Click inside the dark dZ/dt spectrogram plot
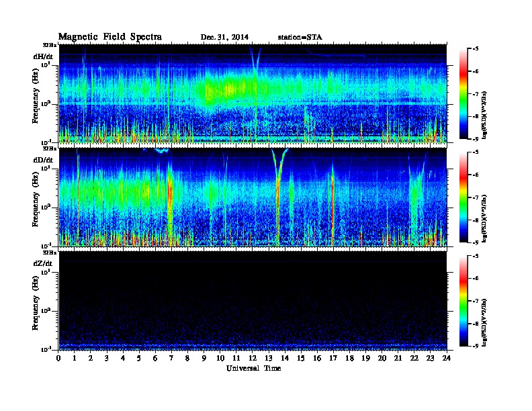Screen dimensions: 532x411 click(253, 300)
